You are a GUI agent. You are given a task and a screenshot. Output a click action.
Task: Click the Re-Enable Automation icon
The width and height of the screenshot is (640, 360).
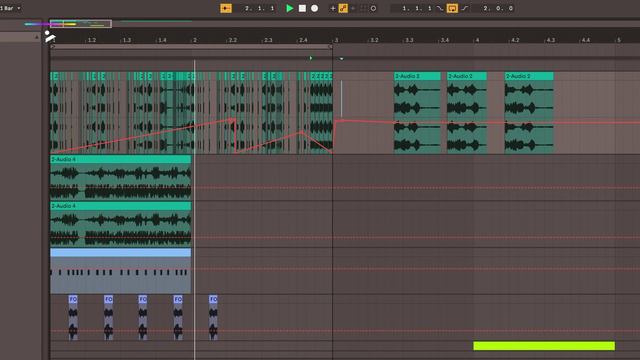tap(353, 8)
